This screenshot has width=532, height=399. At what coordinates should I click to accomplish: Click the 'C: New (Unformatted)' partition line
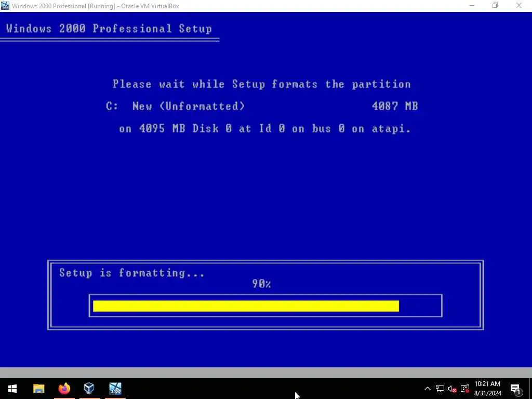point(175,106)
